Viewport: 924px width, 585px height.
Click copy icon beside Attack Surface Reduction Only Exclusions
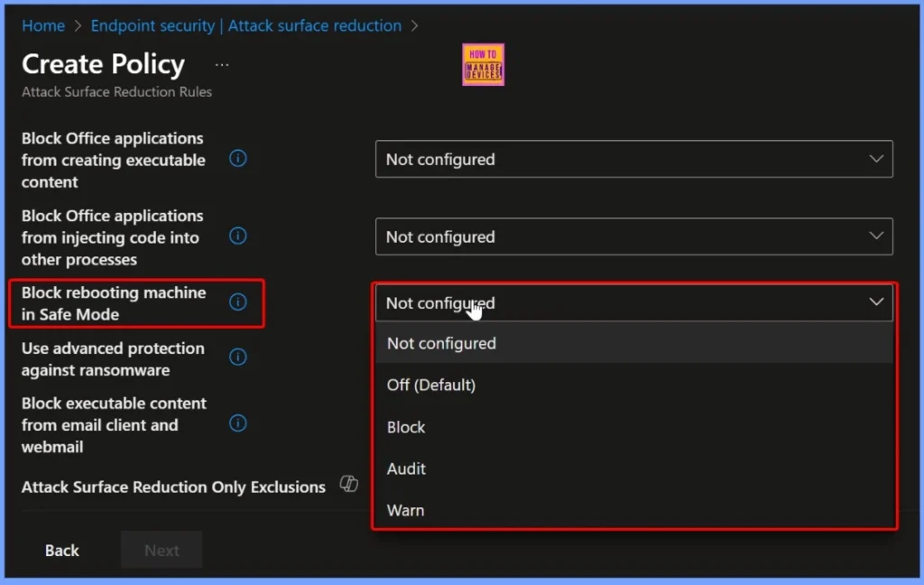point(347,485)
